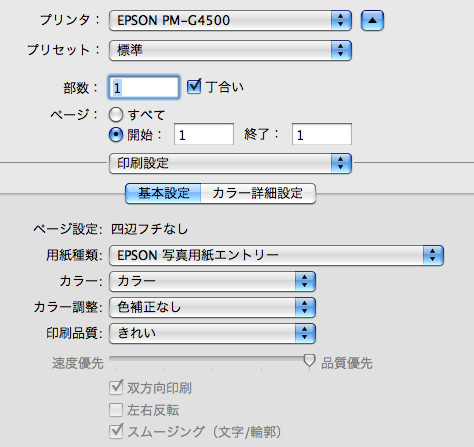This screenshot has width=474, height=447.
Task: Click the 終了 end page field
Action: [x=322, y=134]
